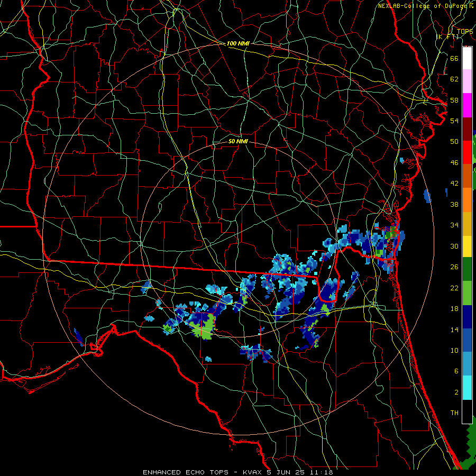Click the bright red legend swatch
This screenshot has width=476, height=476.
(467, 152)
